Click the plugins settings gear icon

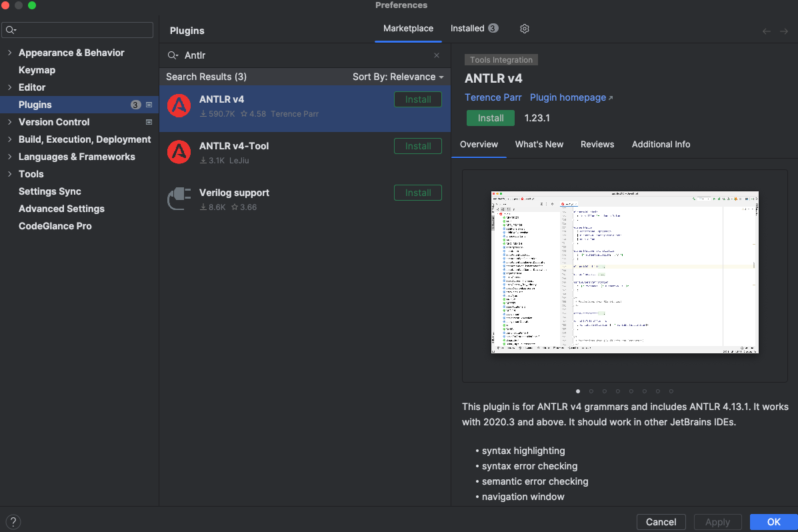pos(525,29)
